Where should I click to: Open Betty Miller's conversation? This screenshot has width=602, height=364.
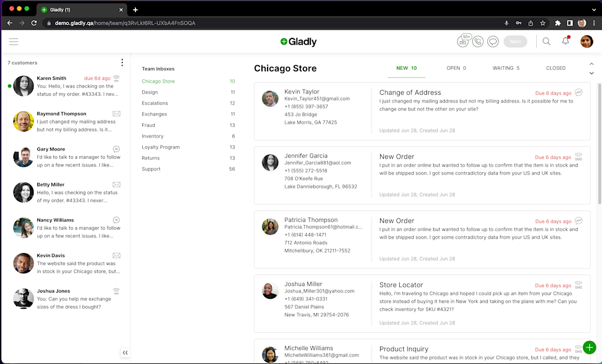(x=66, y=192)
